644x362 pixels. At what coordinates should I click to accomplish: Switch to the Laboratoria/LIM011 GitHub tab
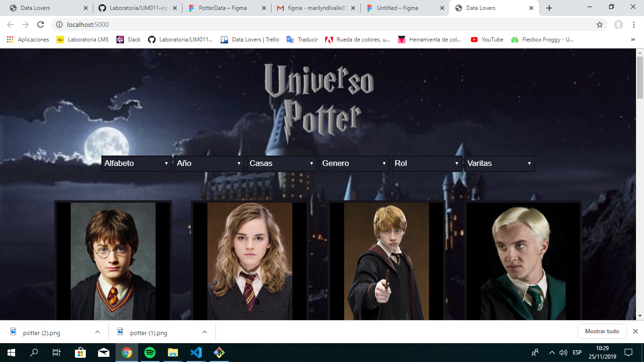click(x=137, y=8)
